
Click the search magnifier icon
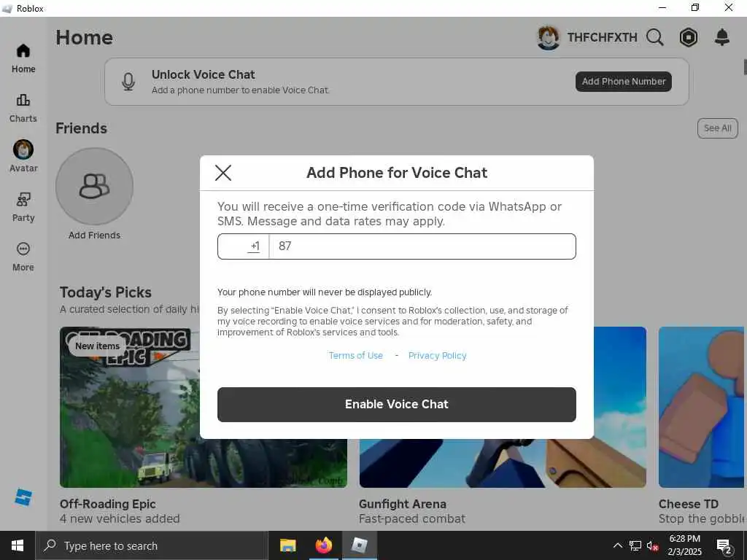pos(655,37)
